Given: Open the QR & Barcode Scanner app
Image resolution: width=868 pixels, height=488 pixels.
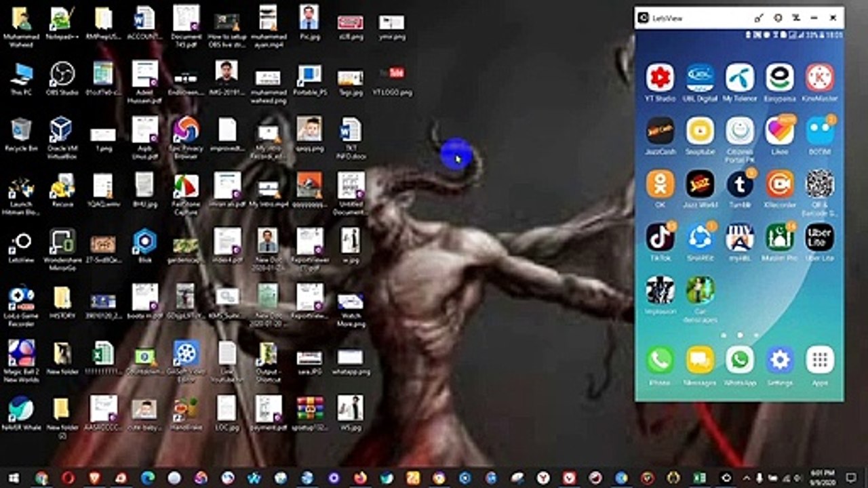Looking at the screenshot, I should (820, 184).
